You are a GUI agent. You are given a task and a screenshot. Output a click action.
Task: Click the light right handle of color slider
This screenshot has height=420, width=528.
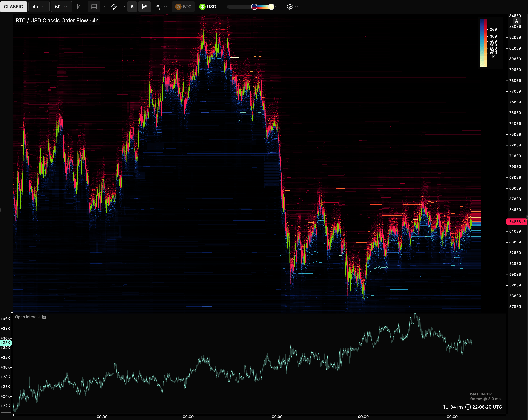pyautogui.click(x=271, y=7)
